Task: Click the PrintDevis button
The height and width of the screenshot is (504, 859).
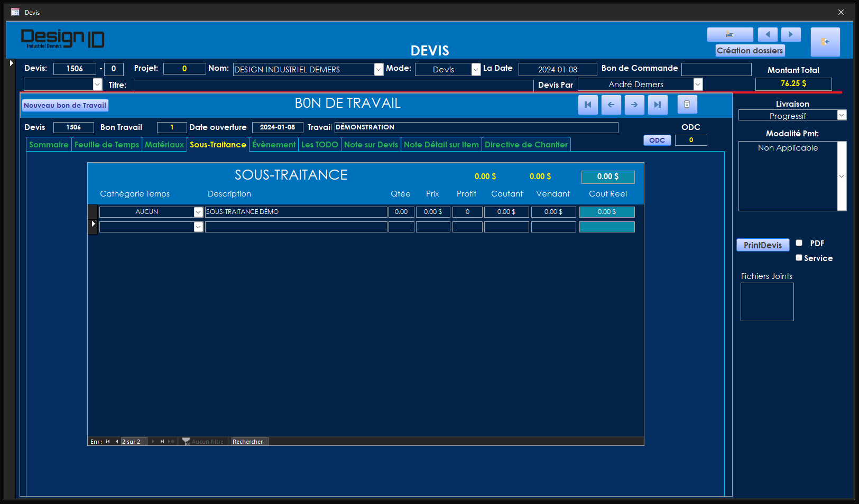Action: point(762,245)
